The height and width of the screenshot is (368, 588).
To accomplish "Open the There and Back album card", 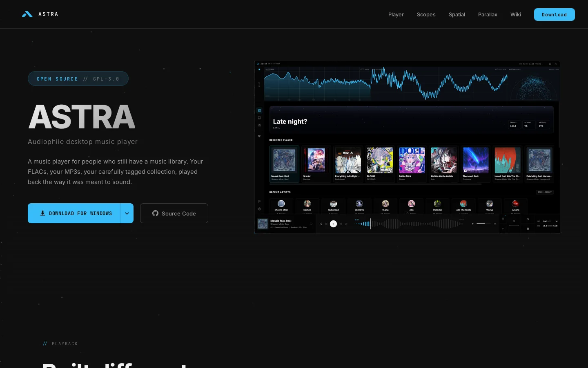I will point(475,164).
